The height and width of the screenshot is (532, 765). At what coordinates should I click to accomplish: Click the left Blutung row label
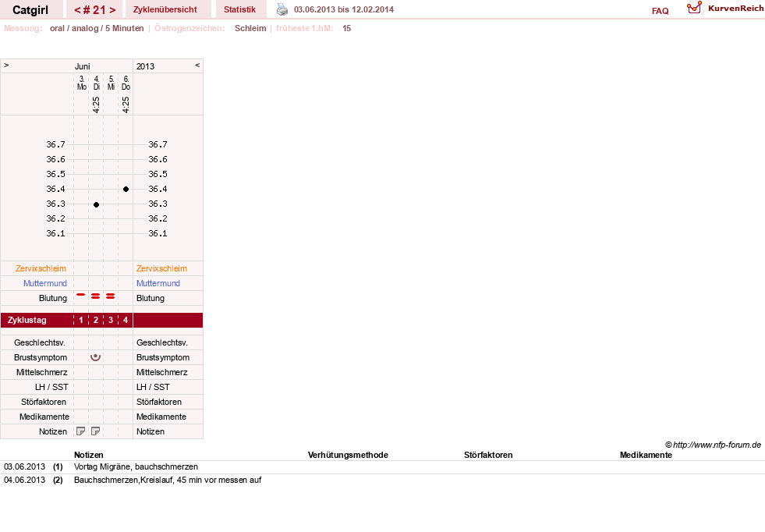click(53, 298)
